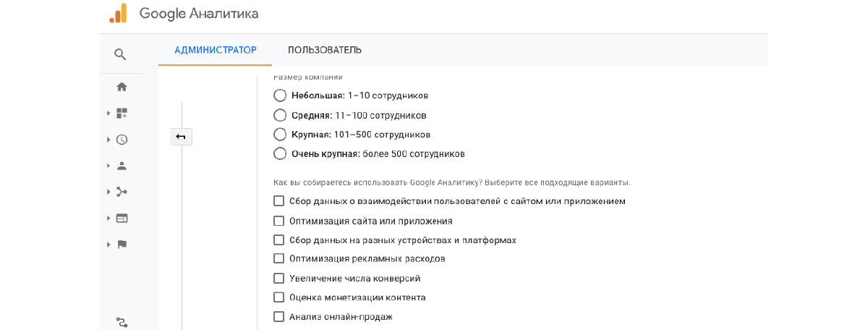Open the Acquisition branching arrows icon
Screen dimensions: 868x330
(x=122, y=192)
